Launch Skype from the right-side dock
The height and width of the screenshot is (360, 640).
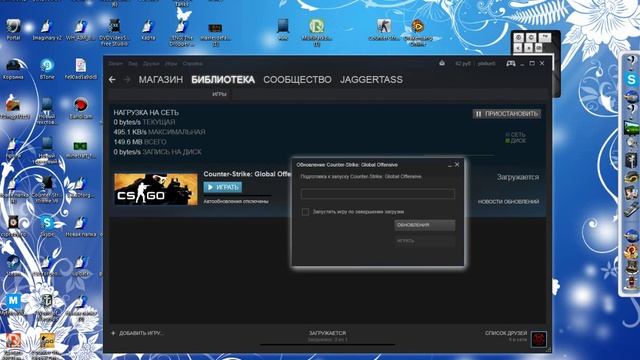631,79
